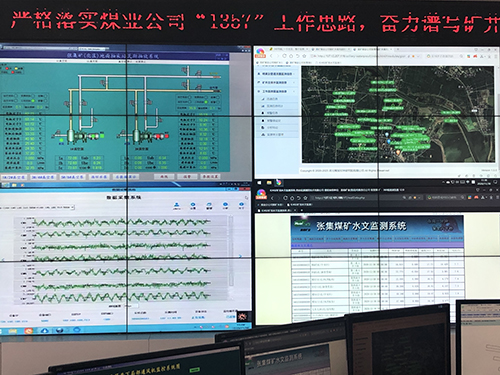Click the orange location pin on satellite map
The image size is (500, 375).
pos(398,153)
